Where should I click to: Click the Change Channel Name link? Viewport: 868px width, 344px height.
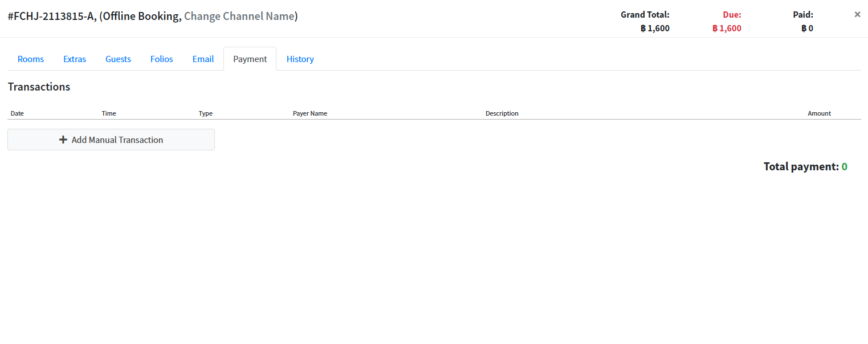coord(239,17)
